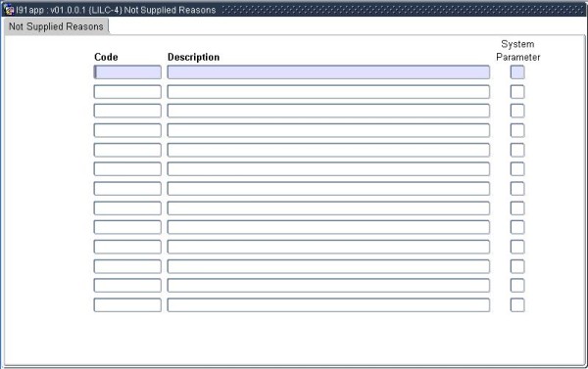Click the Code field in the seventh row

(127, 189)
